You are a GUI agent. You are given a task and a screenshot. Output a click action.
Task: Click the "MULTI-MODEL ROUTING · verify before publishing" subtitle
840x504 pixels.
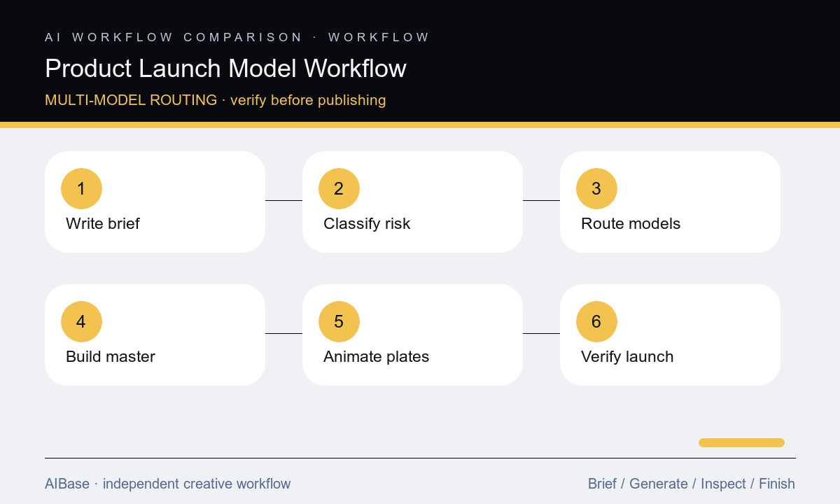point(216,100)
